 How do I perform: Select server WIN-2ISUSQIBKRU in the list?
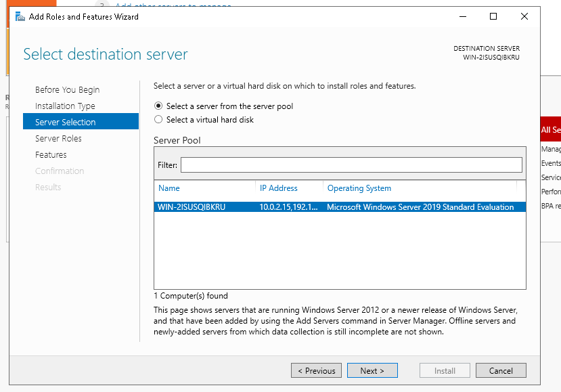pyautogui.click(x=192, y=207)
